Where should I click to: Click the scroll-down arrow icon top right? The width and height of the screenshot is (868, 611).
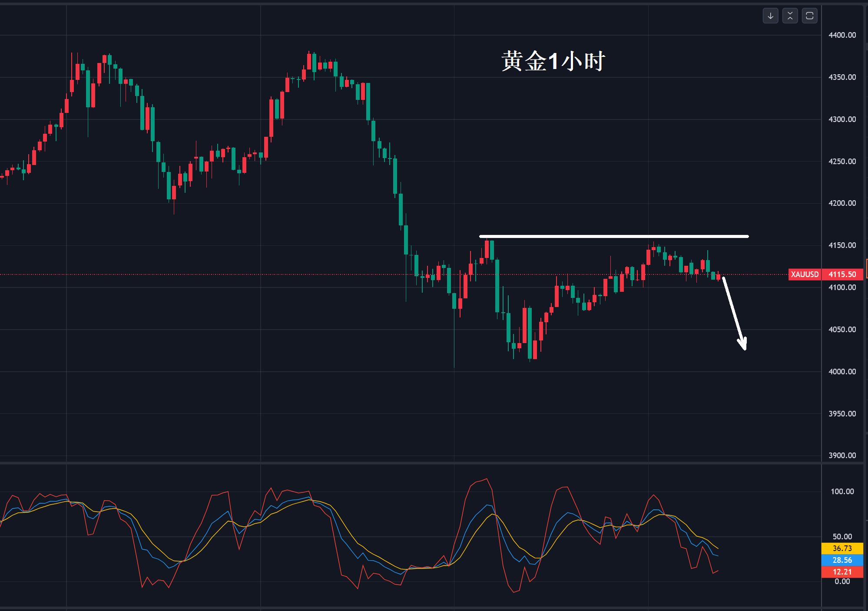[771, 16]
